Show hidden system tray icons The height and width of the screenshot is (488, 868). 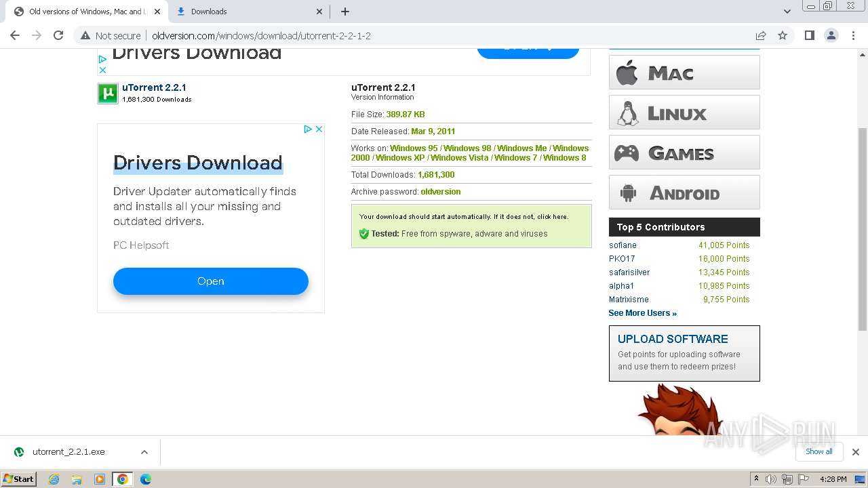point(756,479)
